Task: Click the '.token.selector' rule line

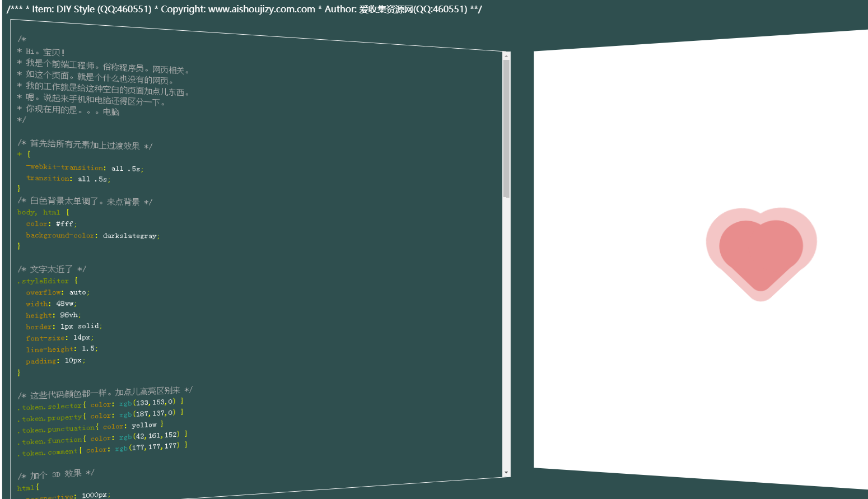Action: click(x=100, y=404)
